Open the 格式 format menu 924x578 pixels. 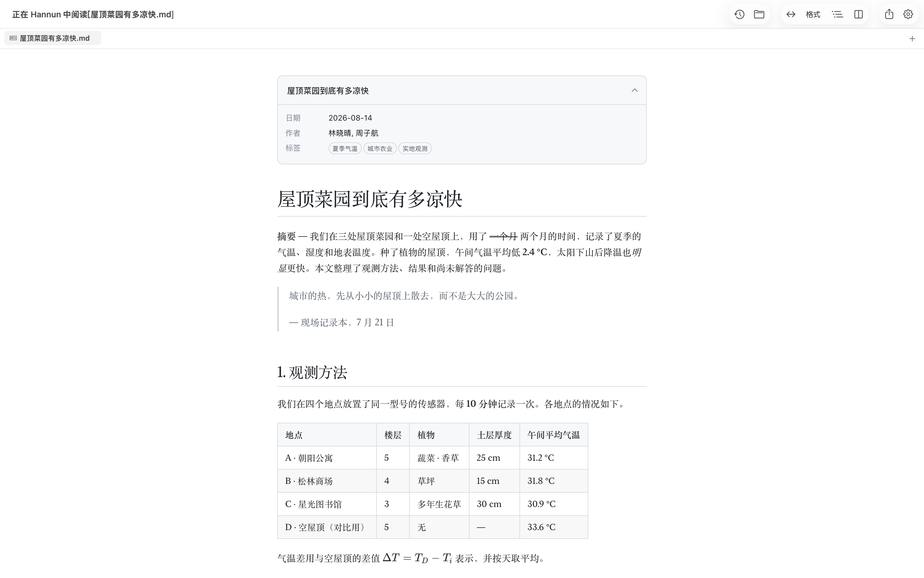tap(813, 15)
